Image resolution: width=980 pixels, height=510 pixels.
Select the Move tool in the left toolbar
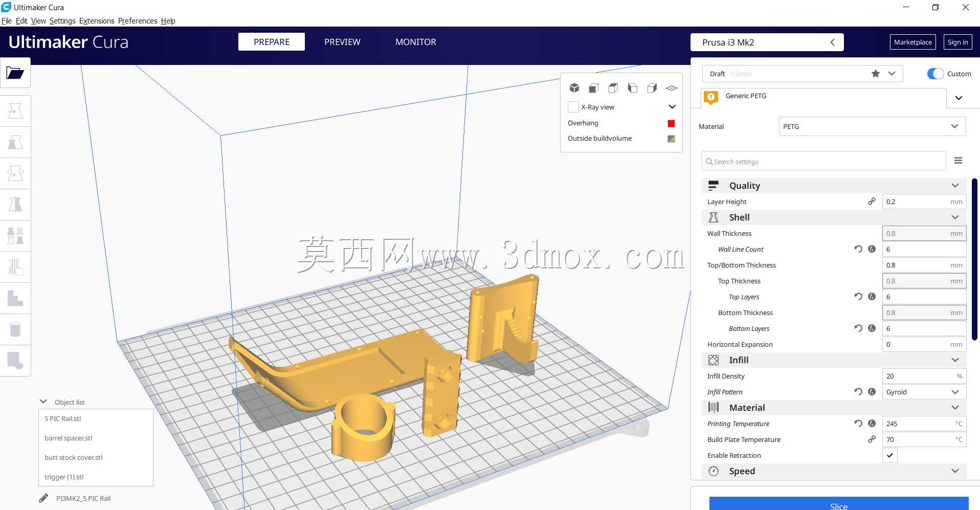click(x=15, y=111)
